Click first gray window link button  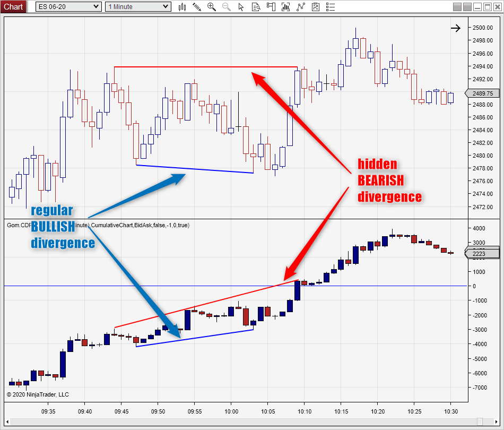click(x=457, y=7)
